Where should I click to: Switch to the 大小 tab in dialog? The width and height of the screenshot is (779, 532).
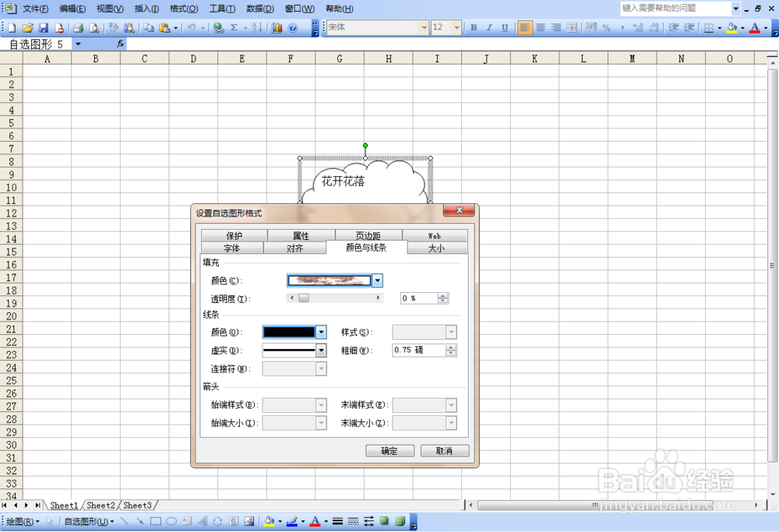435,248
